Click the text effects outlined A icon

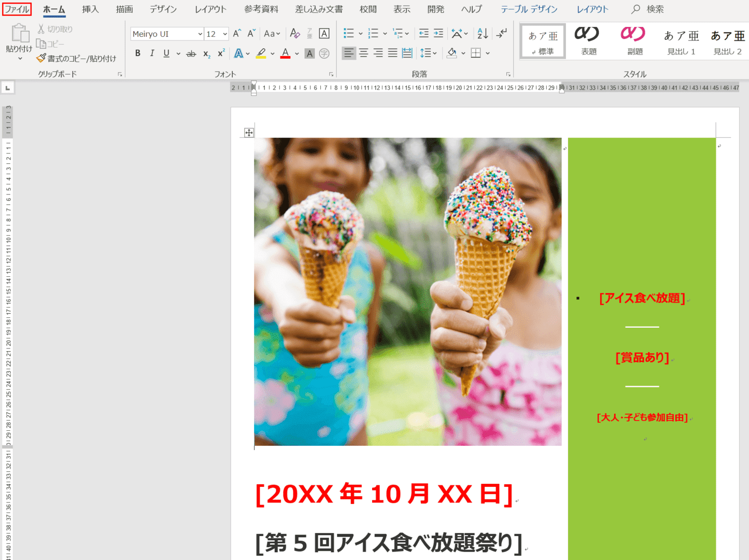[238, 53]
